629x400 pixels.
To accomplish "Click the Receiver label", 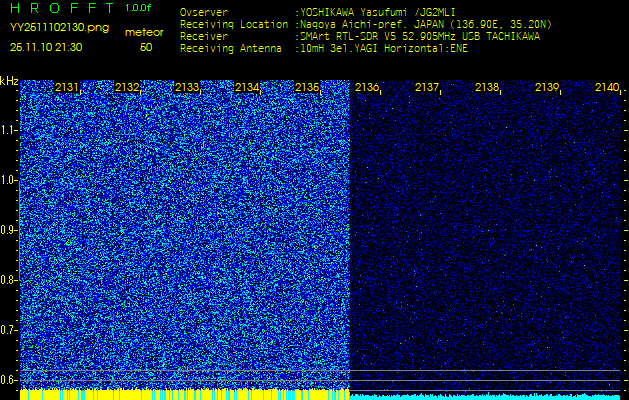I will tap(204, 37).
